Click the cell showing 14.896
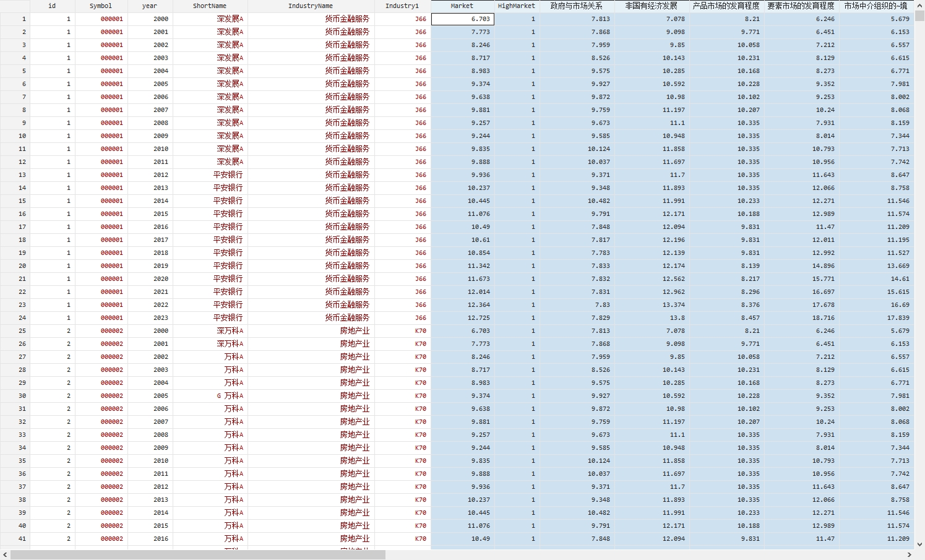 point(802,266)
